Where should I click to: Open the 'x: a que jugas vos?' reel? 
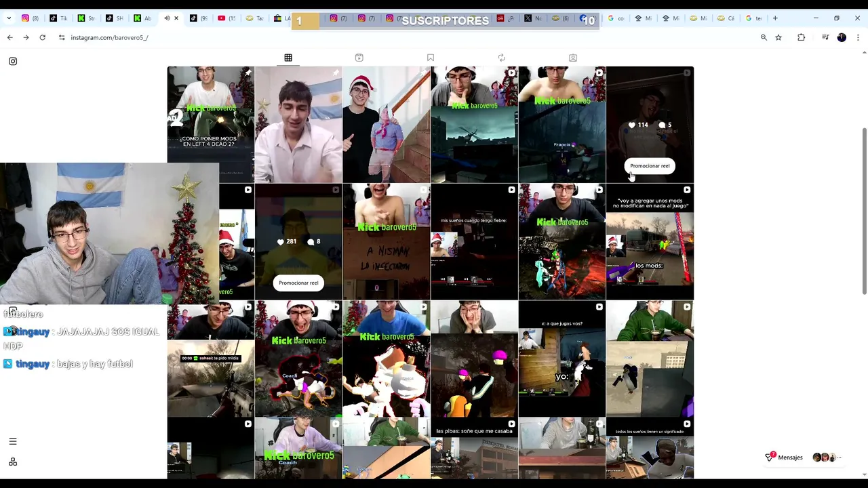562,359
